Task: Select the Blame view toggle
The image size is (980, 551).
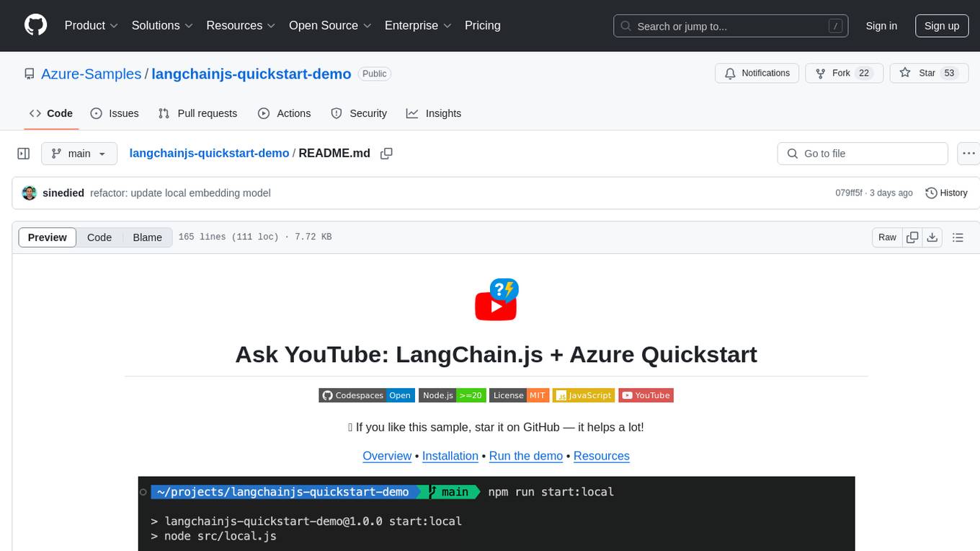Action: (147, 237)
